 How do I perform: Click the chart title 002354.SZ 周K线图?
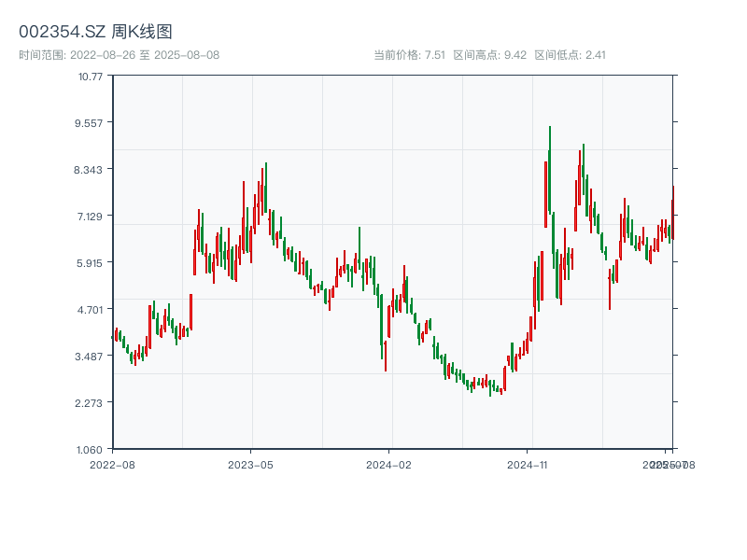click(95, 32)
